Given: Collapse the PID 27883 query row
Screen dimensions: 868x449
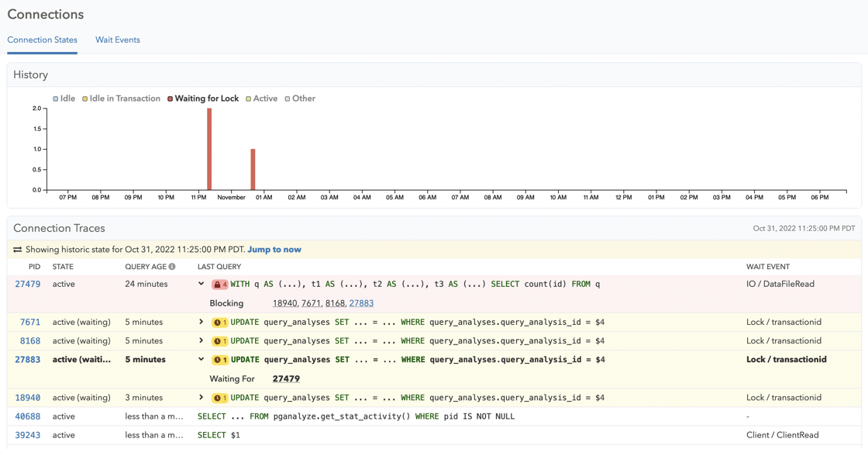Looking at the screenshot, I should 201,359.
